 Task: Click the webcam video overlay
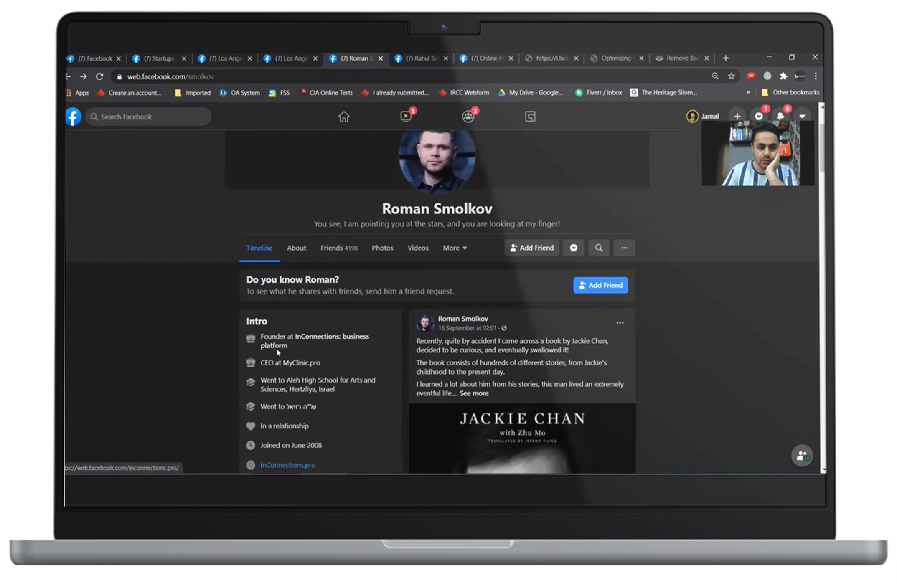(x=757, y=153)
